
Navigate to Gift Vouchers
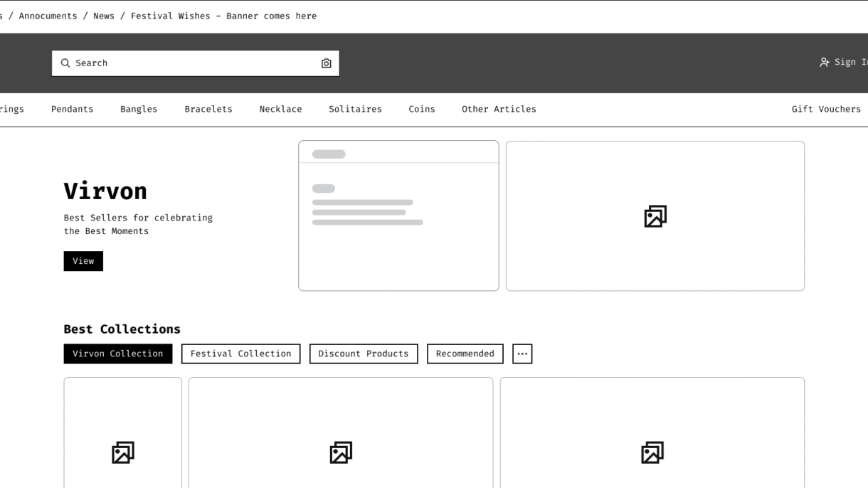[826, 109]
